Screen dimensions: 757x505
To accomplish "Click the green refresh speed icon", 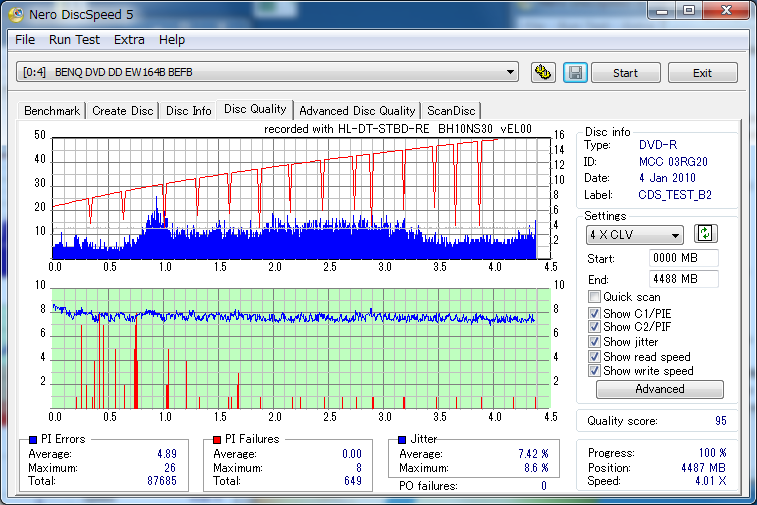I will coord(706,234).
